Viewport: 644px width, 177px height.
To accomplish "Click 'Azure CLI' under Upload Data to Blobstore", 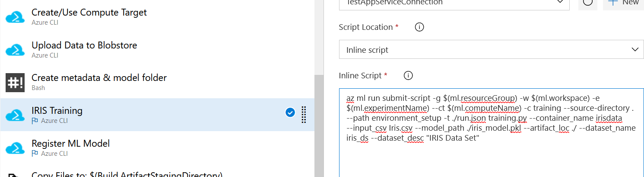I will (x=45, y=55).
